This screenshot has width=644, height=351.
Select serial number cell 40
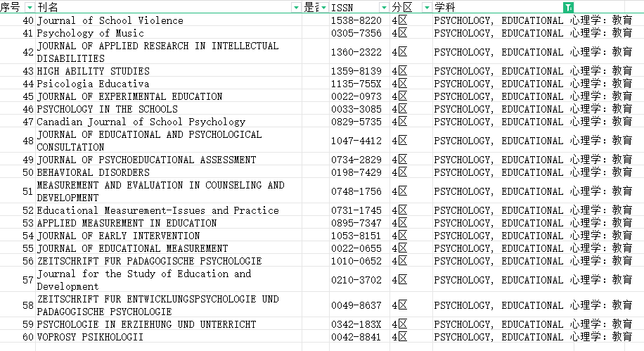tap(18, 20)
